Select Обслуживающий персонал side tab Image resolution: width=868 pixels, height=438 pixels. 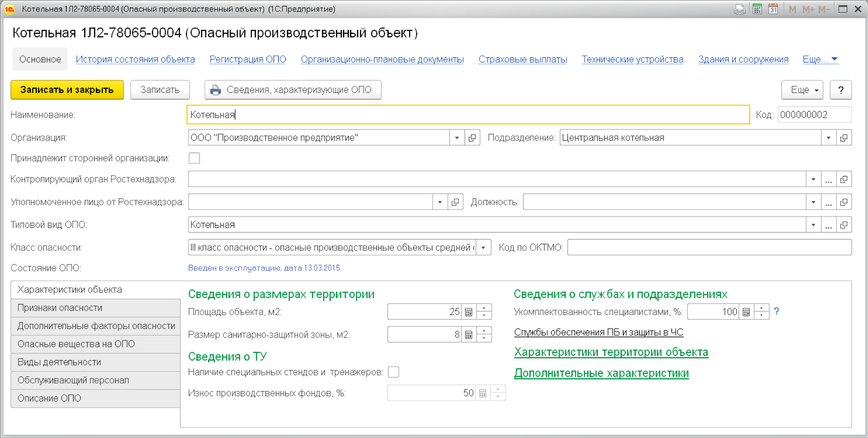[x=95, y=381]
